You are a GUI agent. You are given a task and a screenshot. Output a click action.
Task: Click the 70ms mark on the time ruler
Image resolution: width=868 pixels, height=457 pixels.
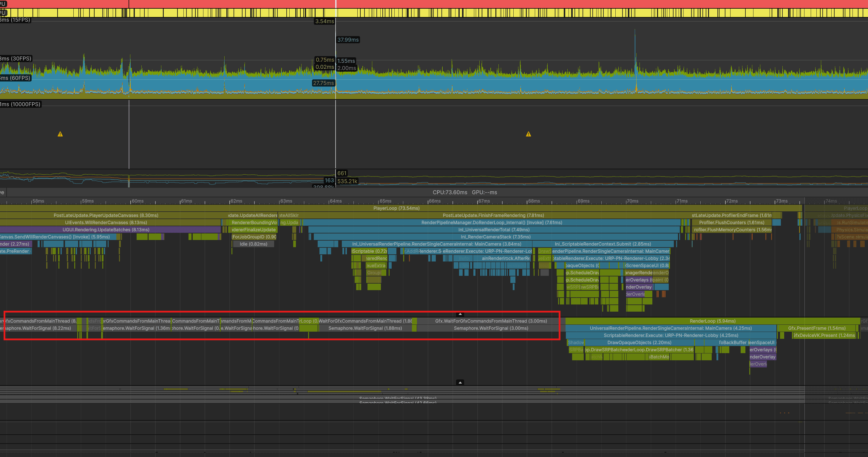pyautogui.click(x=632, y=201)
